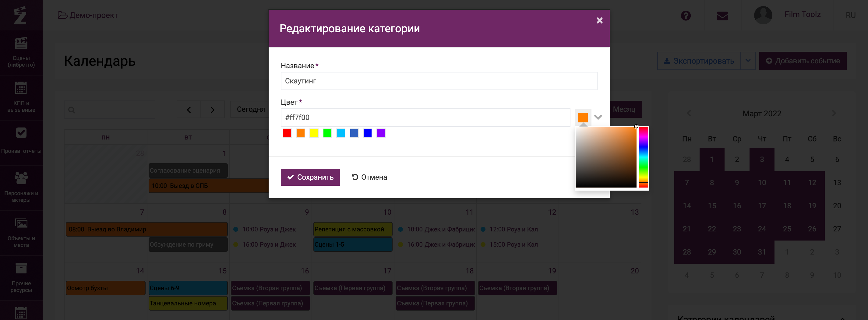Cancel editing with Отмена
The image size is (868, 320).
click(369, 177)
